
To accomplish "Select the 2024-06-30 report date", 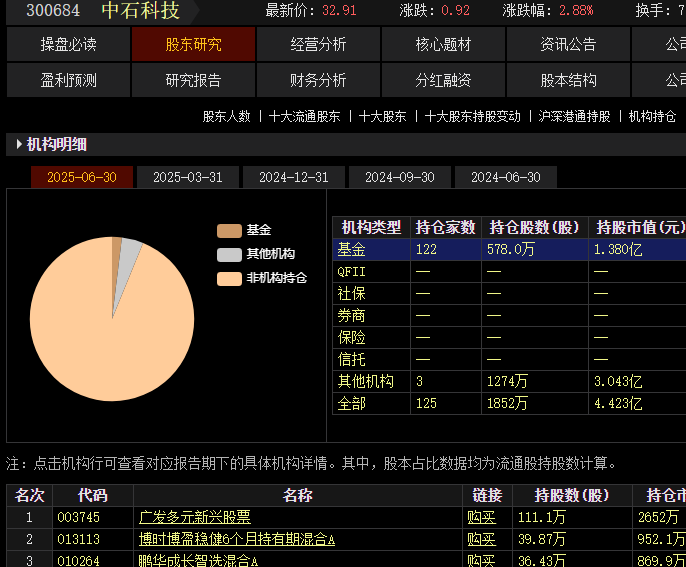I will (x=506, y=177).
